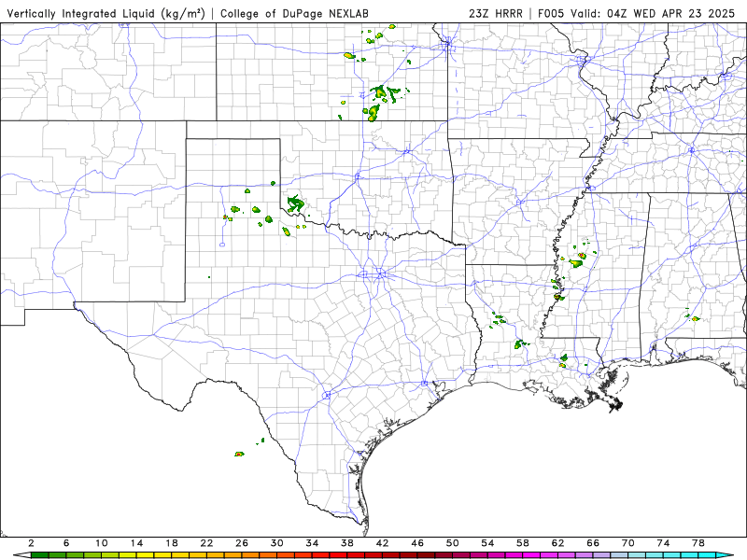Screen dimensions: 747x560
Task: Click the colorbar label "66"
Action: 593,543
